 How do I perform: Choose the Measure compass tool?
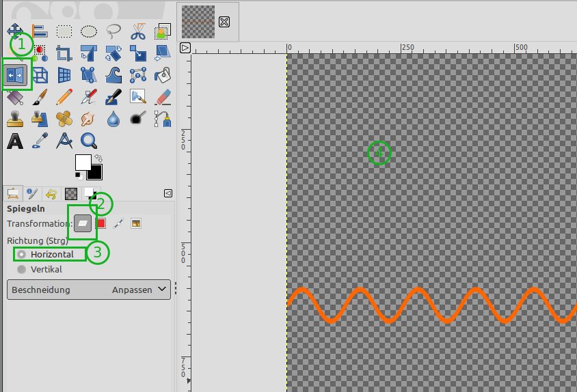(x=64, y=141)
